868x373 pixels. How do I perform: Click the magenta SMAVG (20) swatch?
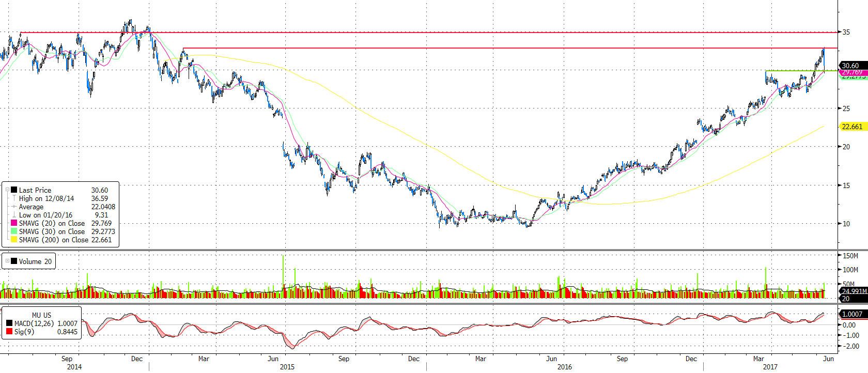click(x=14, y=223)
